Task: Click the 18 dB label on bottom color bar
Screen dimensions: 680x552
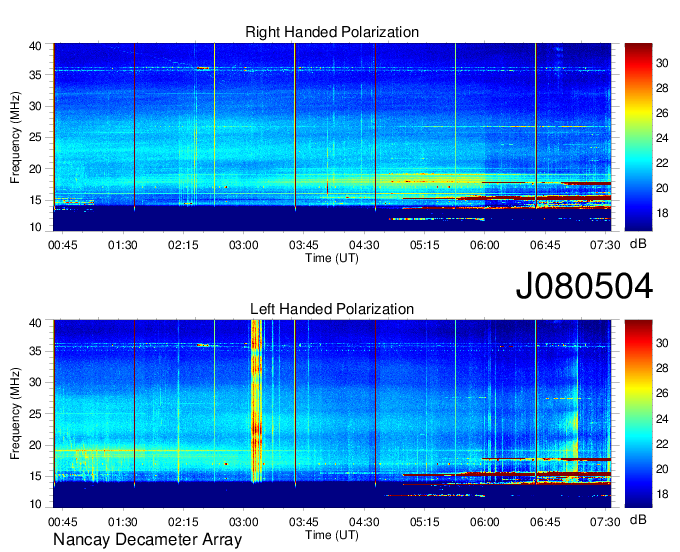Action: click(x=662, y=494)
